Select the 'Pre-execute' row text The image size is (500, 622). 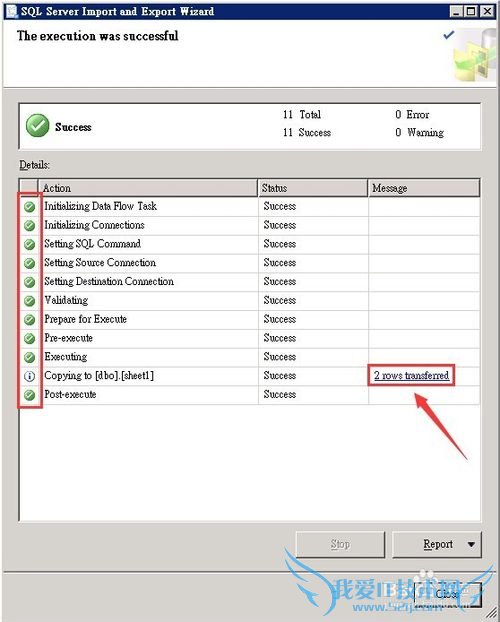point(68,338)
